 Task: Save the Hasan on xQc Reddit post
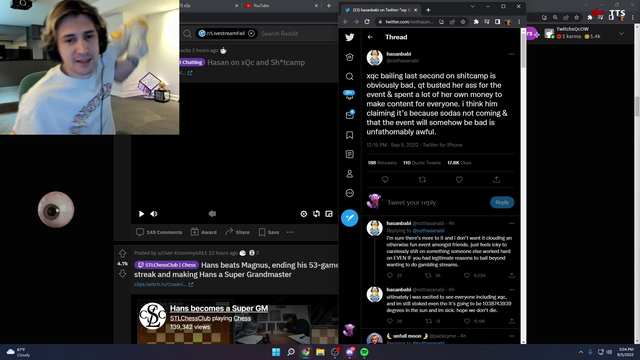269,232
